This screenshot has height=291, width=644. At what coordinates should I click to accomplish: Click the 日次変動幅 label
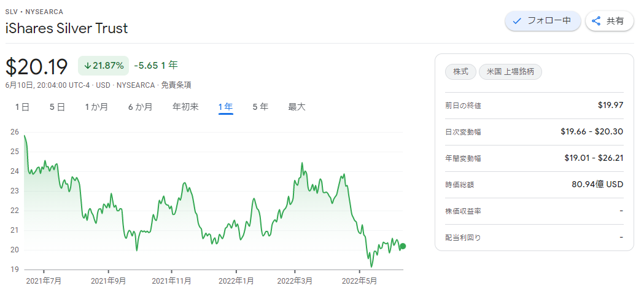[464, 132]
